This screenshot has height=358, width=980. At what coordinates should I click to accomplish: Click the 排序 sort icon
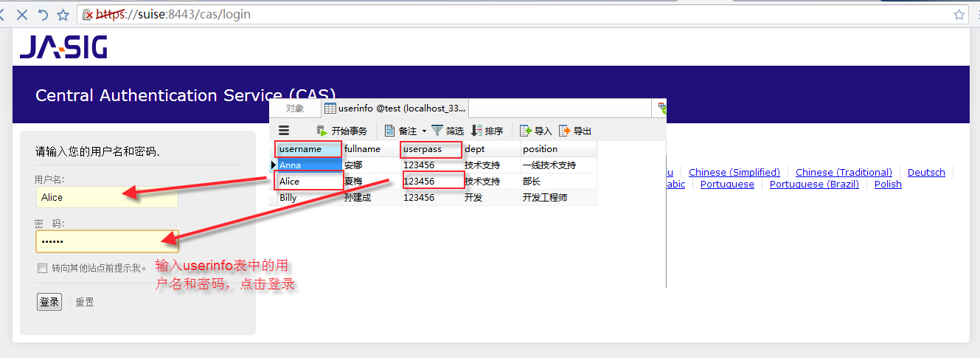point(476,131)
